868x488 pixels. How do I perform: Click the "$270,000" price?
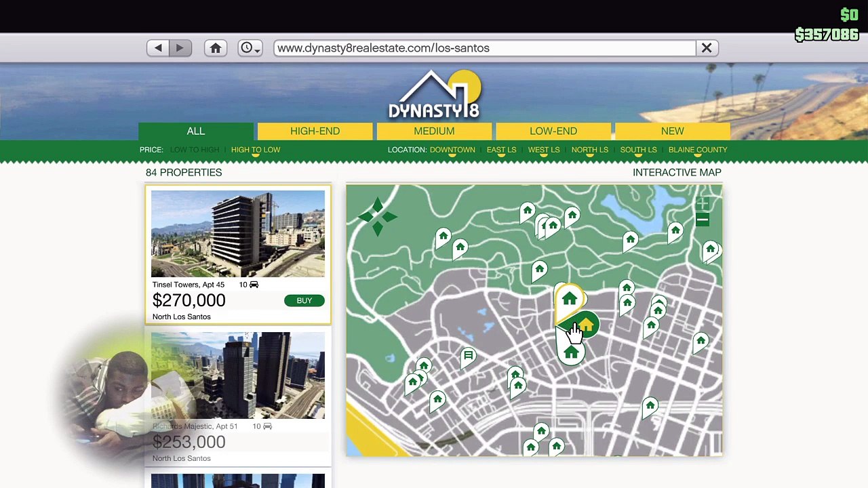(189, 300)
